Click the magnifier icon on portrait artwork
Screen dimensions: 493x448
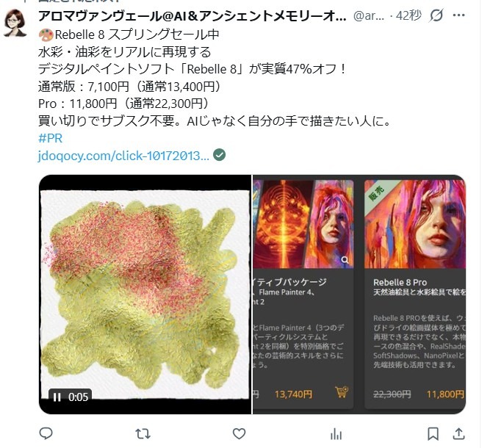(x=345, y=260)
